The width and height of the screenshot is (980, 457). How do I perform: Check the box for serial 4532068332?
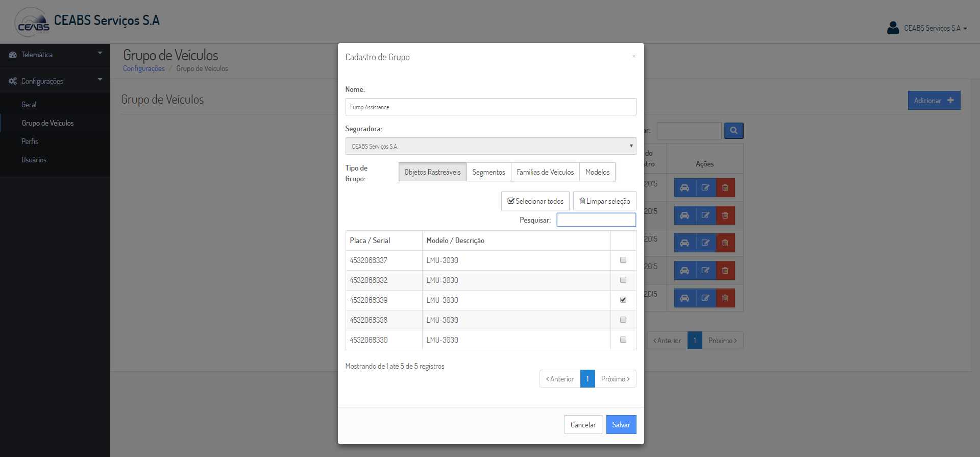[x=623, y=280]
